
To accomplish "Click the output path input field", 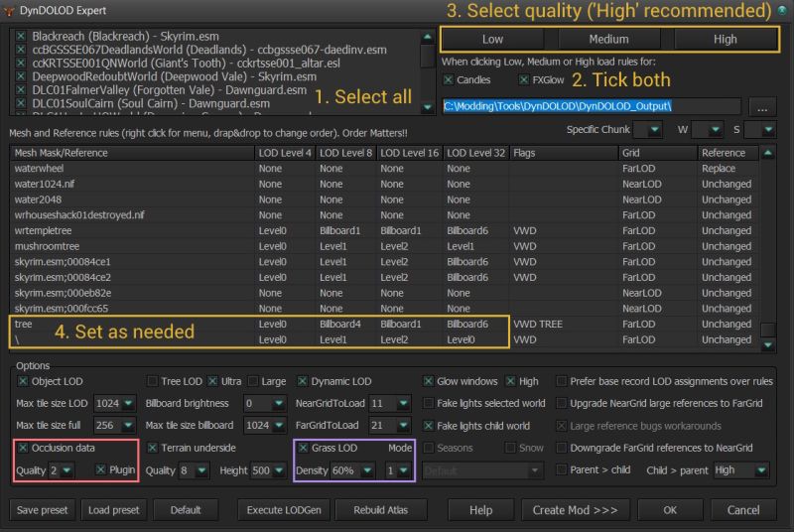I will (x=590, y=106).
